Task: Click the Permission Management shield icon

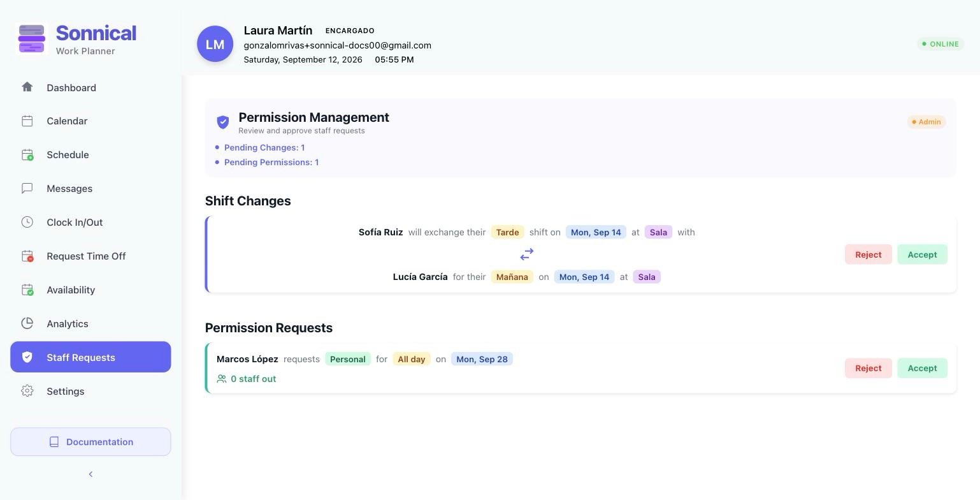Action: (223, 122)
